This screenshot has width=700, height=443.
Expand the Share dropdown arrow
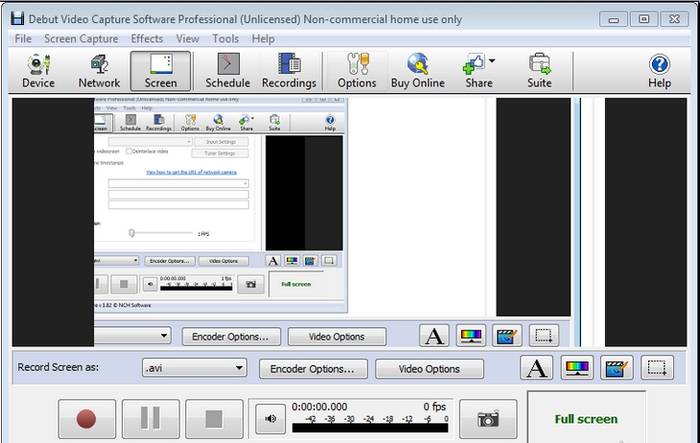pyautogui.click(x=492, y=62)
